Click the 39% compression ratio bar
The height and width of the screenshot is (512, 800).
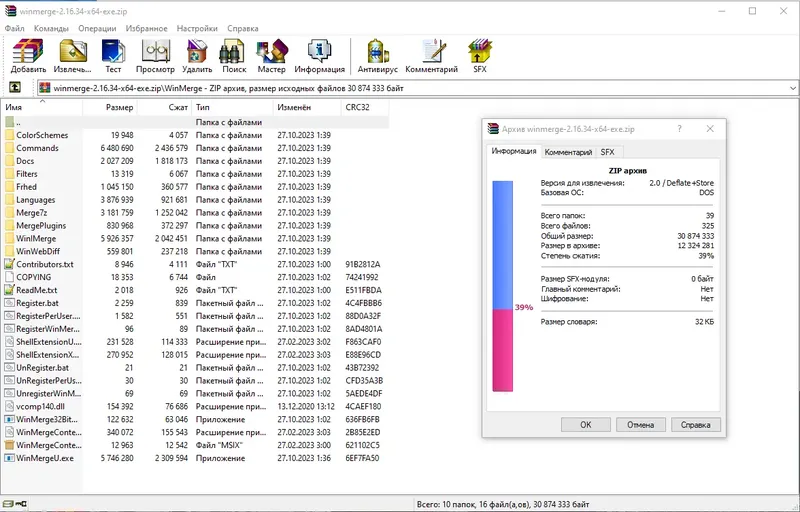(503, 286)
